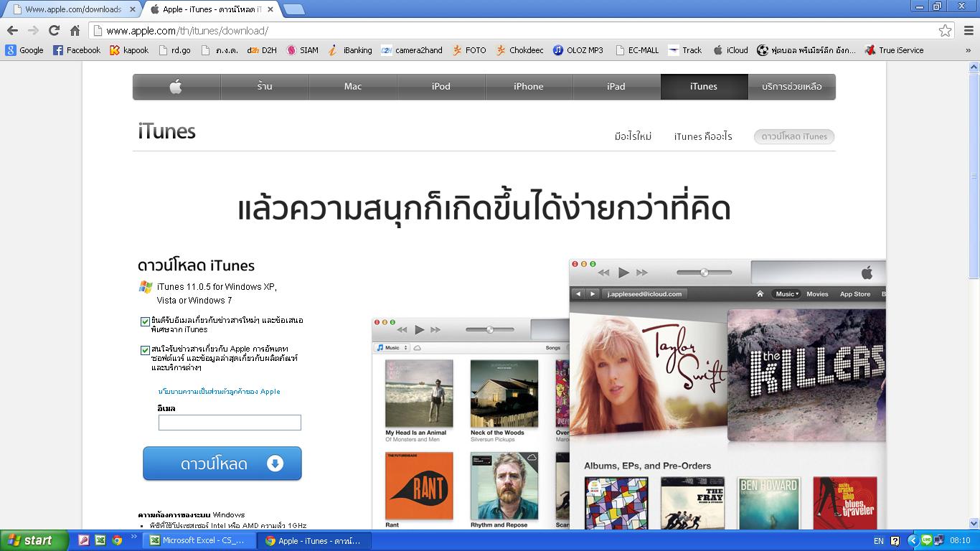Click browser back arrow
This screenshot has height=551, width=980.
12,30
